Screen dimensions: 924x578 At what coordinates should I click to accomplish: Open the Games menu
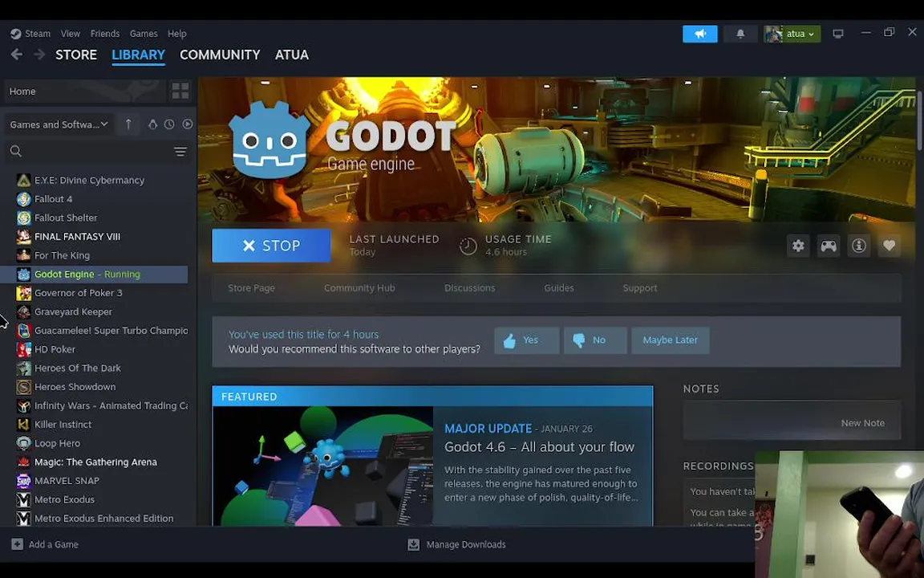pyautogui.click(x=144, y=34)
